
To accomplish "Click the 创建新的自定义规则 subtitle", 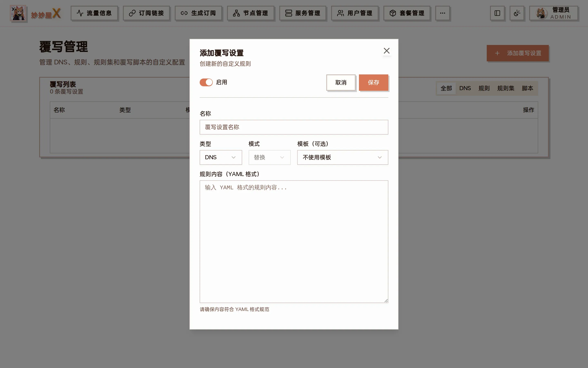I will coord(225,64).
